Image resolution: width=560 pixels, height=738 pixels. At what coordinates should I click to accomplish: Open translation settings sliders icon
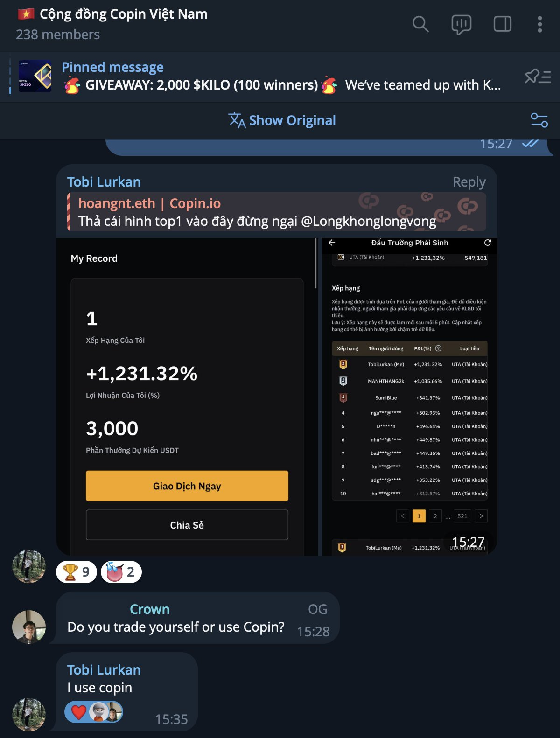click(x=539, y=120)
